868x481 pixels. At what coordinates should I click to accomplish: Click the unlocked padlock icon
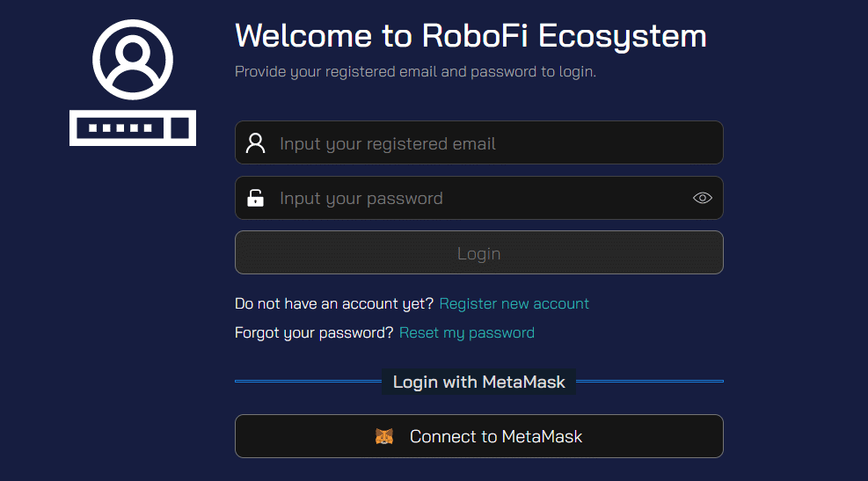(x=256, y=198)
